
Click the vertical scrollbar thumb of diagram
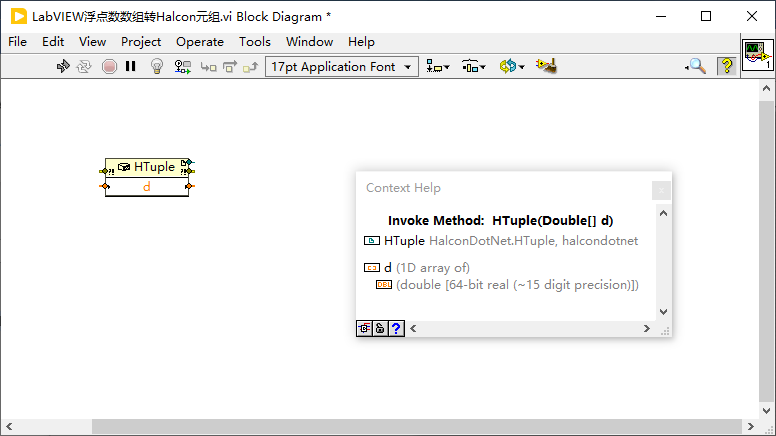pyautogui.click(x=766, y=251)
